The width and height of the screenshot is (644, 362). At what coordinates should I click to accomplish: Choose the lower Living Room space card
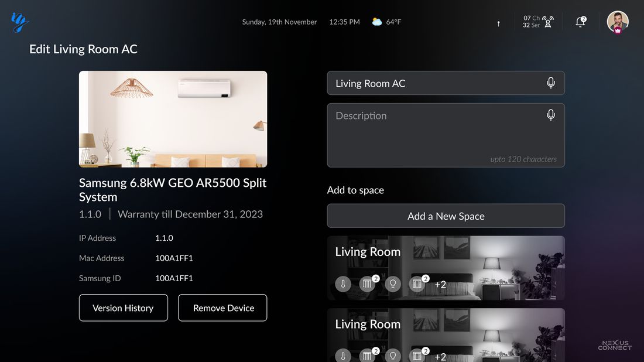click(446, 335)
